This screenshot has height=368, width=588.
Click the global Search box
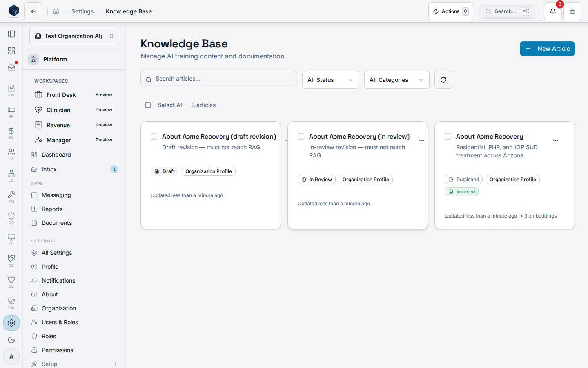point(508,11)
